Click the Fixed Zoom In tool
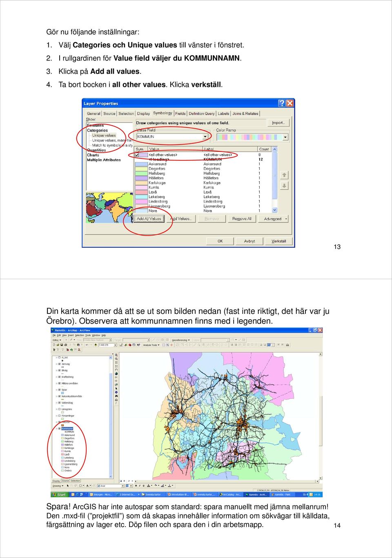 [x=116, y=362]
